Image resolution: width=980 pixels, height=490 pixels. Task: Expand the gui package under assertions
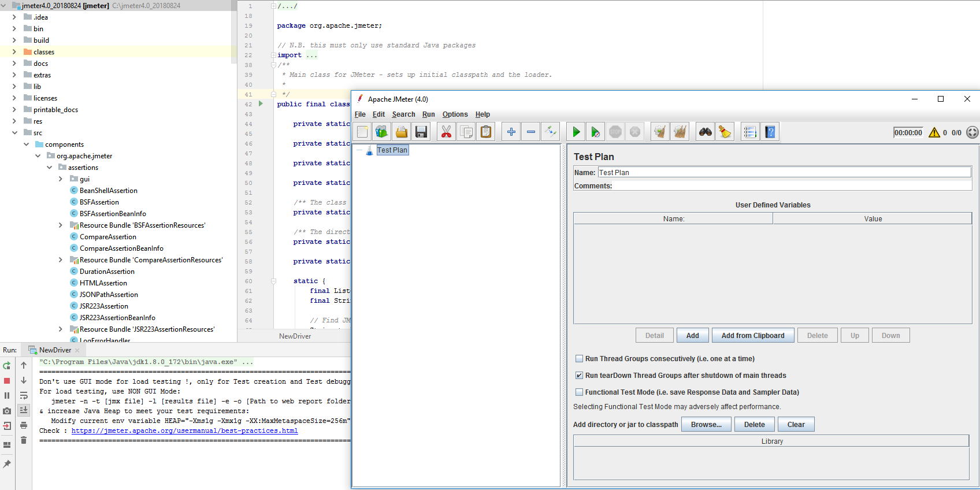coord(61,179)
